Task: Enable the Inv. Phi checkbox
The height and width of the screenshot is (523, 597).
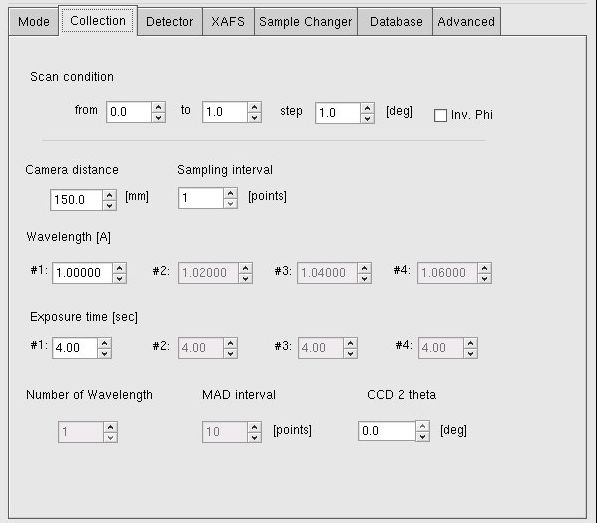Action: pyautogui.click(x=441, y=115)
